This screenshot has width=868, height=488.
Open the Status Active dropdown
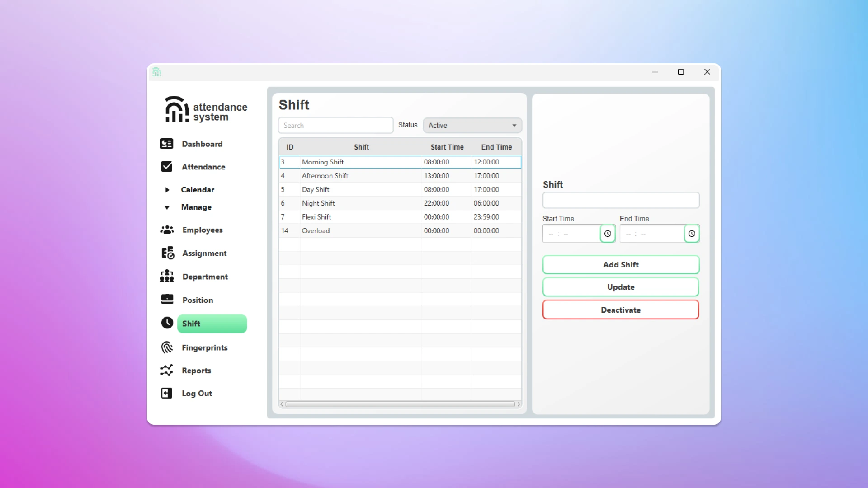tap(472, 125)
